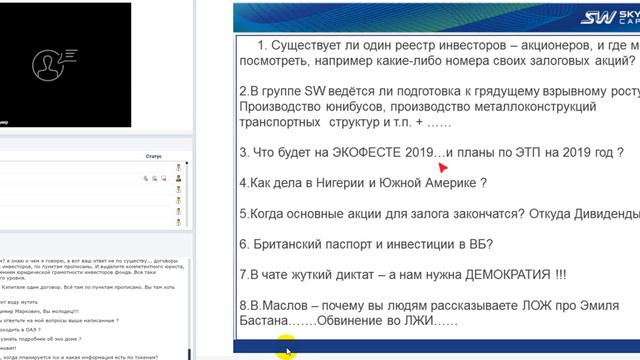The image size is (640, 360).
Task: Click the SW SkyWay logo on slide header
Action: click(x=610, y=17)
